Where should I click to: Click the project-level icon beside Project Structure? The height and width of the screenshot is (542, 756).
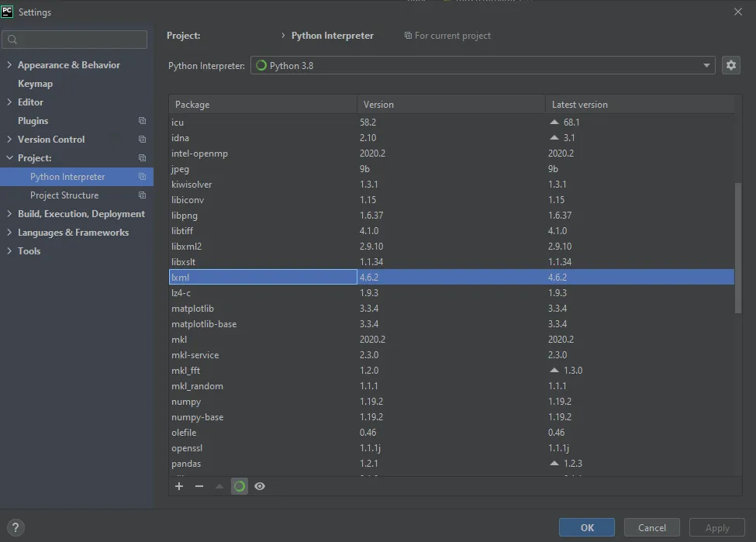142,195
